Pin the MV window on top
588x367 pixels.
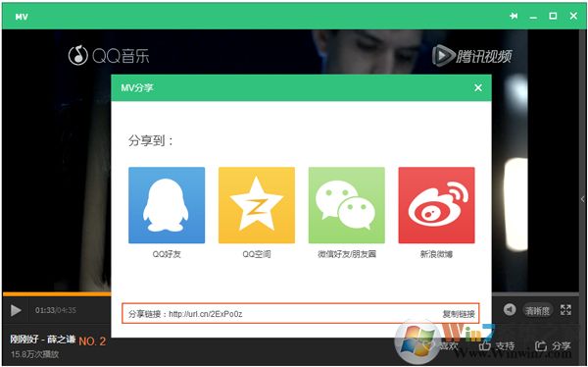click(514, 16)
